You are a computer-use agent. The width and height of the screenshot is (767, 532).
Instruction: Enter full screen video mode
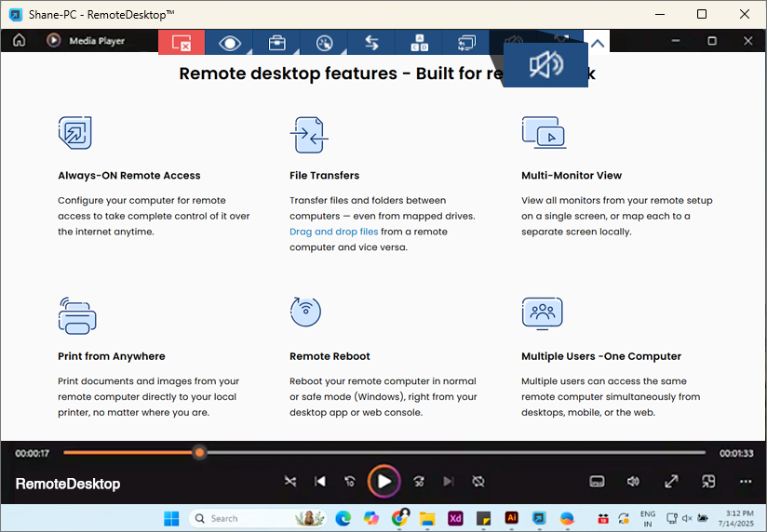pos(670,481)
